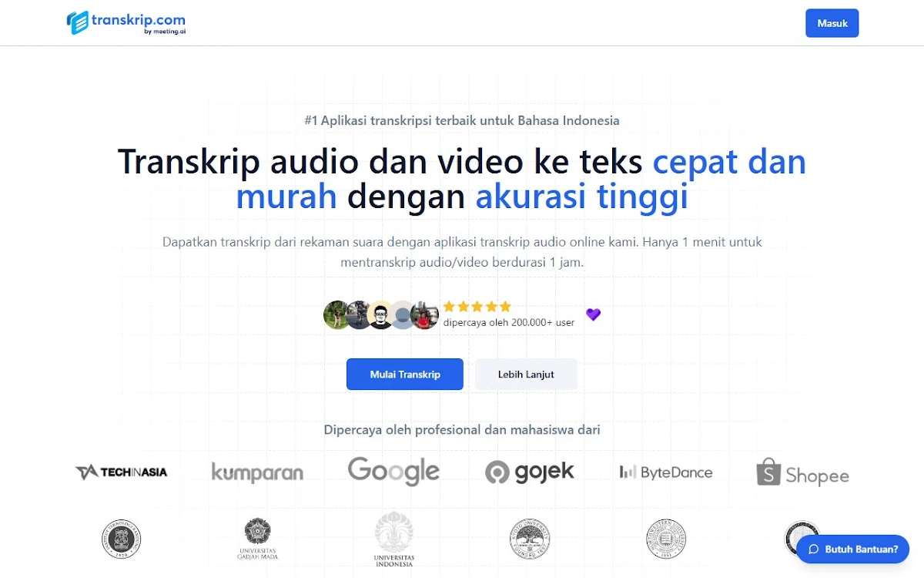Click the Institut Teknologi Bandung 1920 seal
Image resolution: width=924 pixels, height=578 pixels.
tap(122, 539)
